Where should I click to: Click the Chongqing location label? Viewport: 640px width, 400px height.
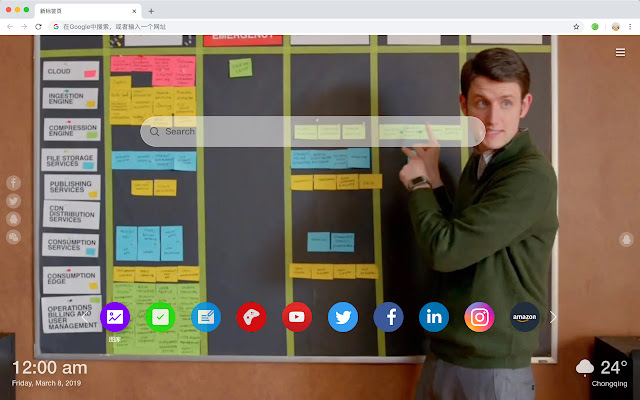click(609, 384)
